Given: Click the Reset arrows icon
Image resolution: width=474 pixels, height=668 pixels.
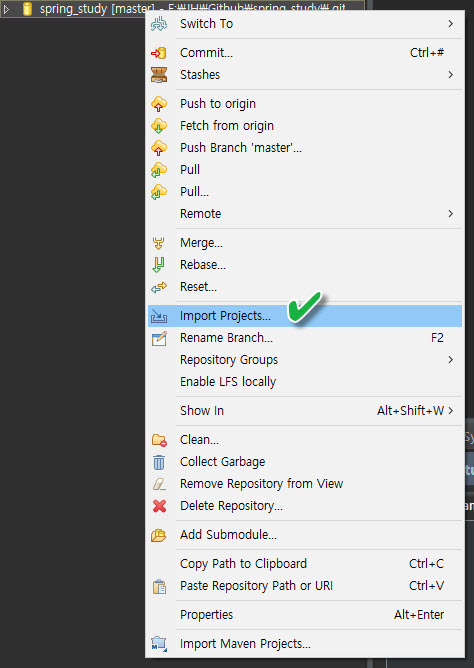Looking at the screenshot, I should pyautogui.click(x=159, y=288).
